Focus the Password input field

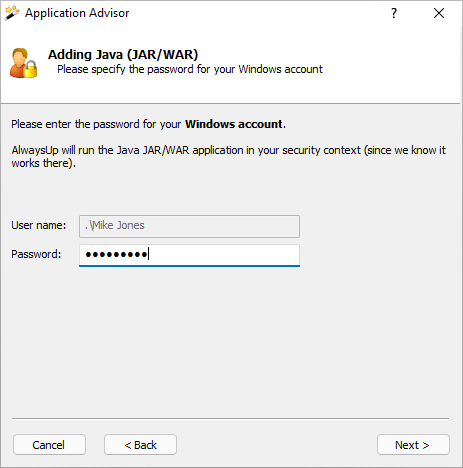pyautogui.click(x=189, y=255)
